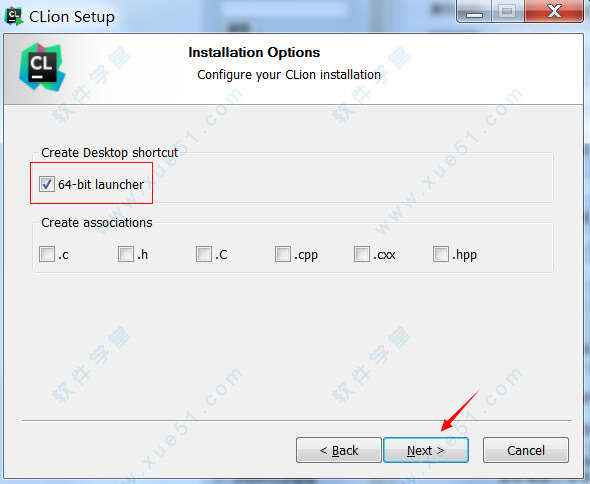Enable the uppercase .C file association

click(x=204, y=254)
